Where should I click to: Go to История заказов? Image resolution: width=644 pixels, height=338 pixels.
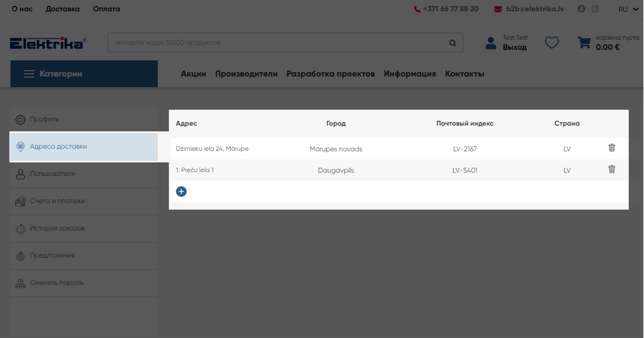(x=57, y=228)
